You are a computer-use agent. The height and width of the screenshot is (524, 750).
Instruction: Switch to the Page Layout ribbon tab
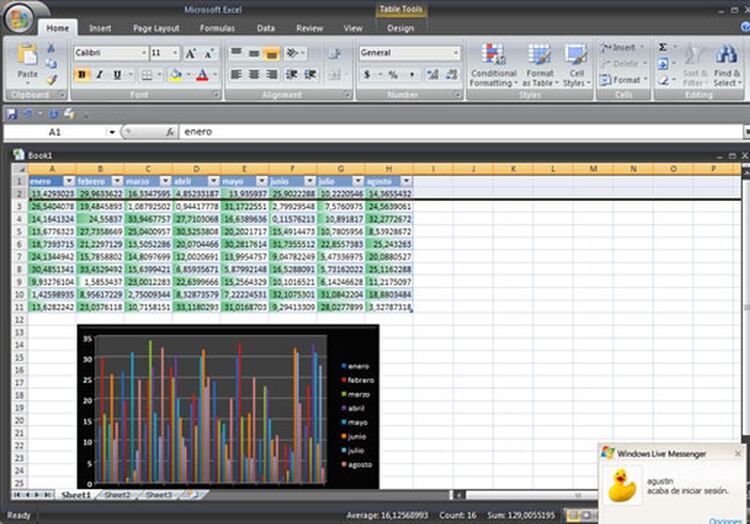[x=156, y=29]
